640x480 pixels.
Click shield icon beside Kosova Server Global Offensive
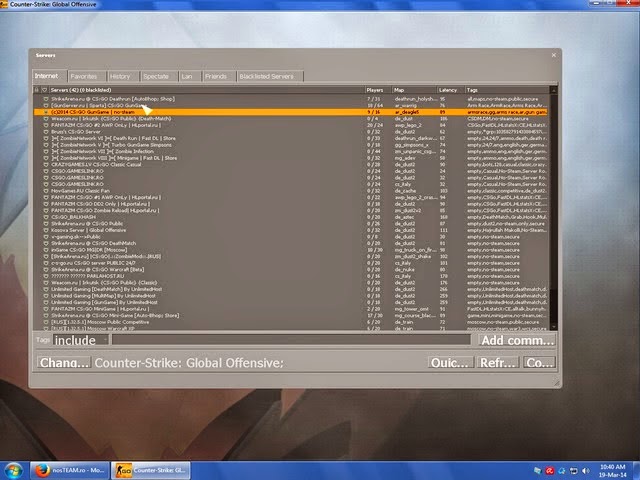46,230
